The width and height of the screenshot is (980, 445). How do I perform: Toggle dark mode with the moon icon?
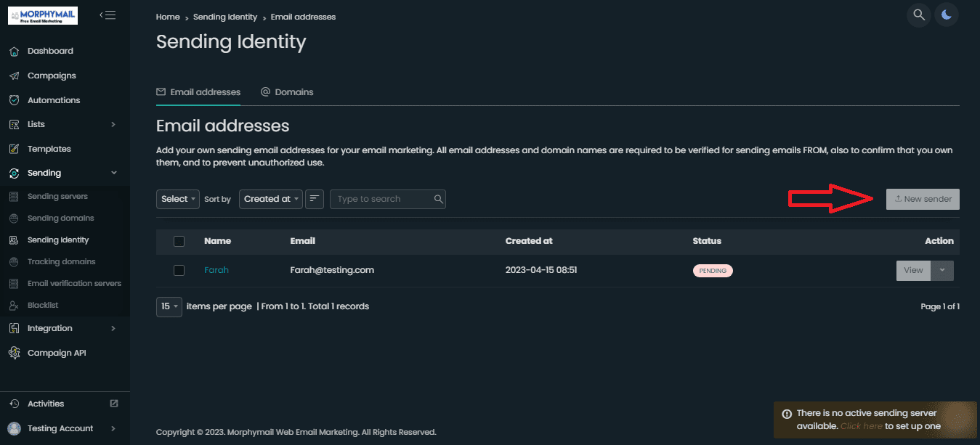947,15
